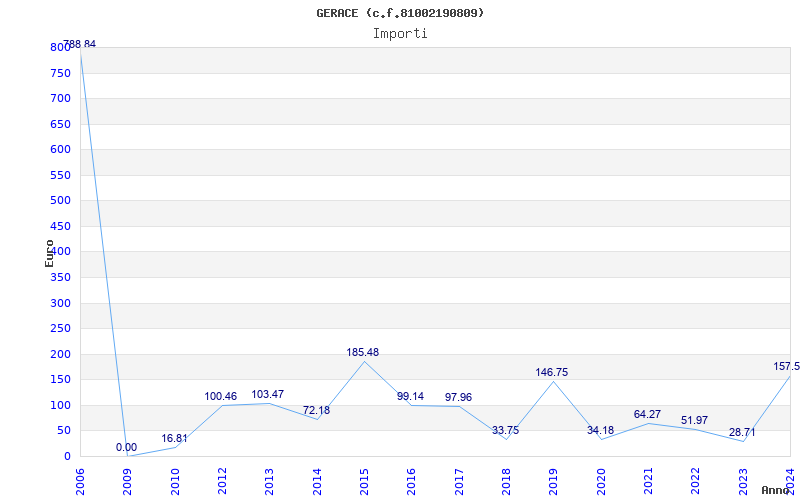Select the 2017 x-axis year label

tap(459, 482)
